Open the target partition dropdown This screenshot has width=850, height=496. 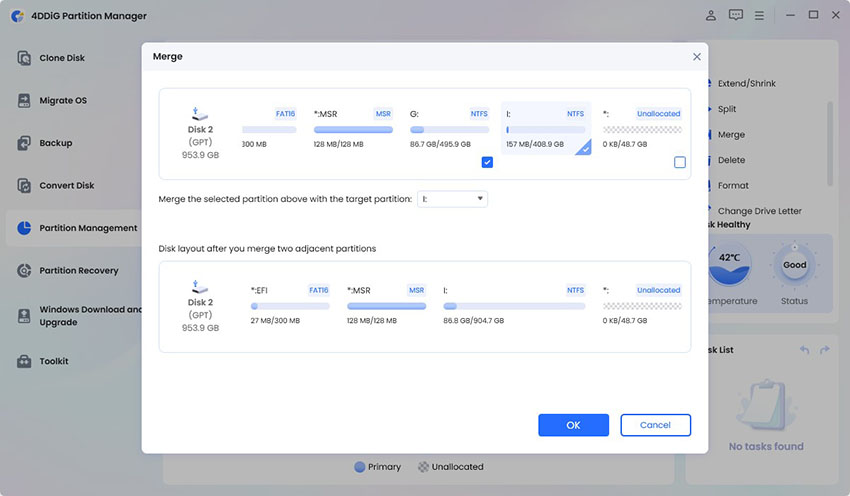tap(452, 199)
